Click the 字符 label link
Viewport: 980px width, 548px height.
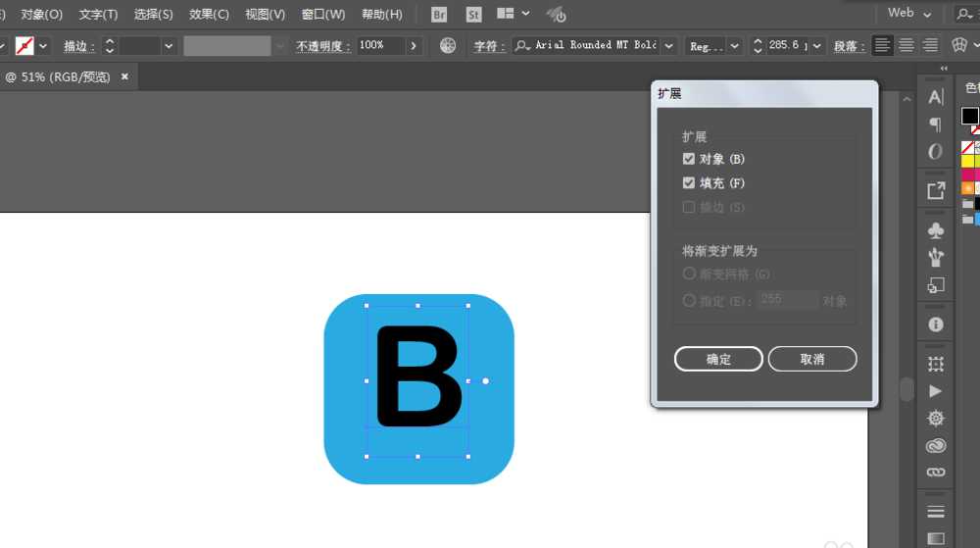click(x=489, y=46)
